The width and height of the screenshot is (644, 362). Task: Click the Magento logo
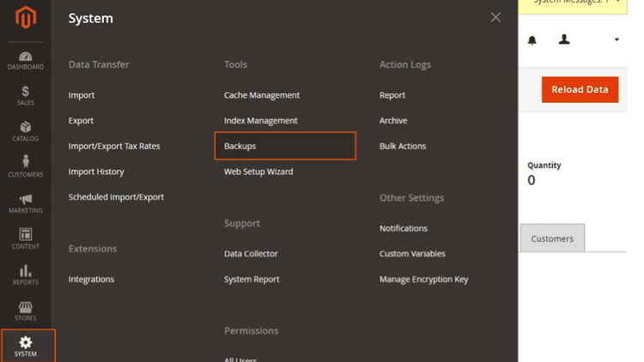click(26, 17)
